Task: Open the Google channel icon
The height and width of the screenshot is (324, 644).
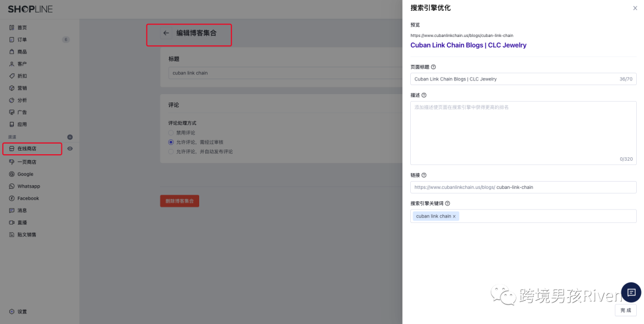Action: tap(11, 175)
